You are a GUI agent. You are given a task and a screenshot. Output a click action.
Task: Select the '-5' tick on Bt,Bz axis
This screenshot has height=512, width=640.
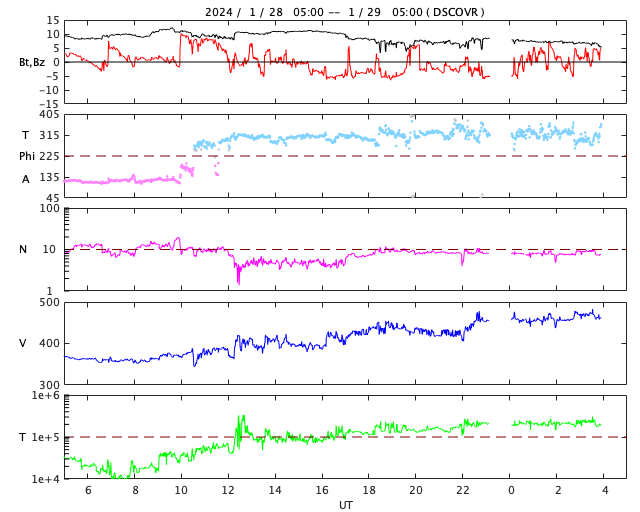pyautogui.click(x=52, y=76)
